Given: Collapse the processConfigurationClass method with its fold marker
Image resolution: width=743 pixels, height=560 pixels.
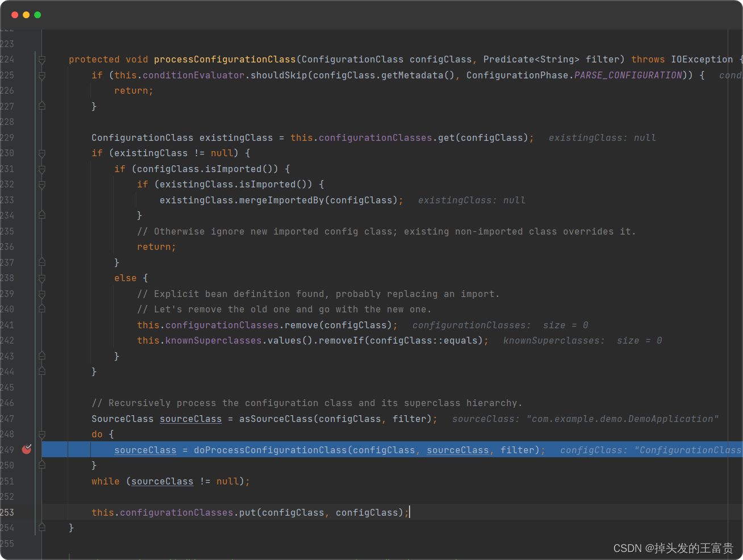Looking at the screenshot, I should click(42, 60).
